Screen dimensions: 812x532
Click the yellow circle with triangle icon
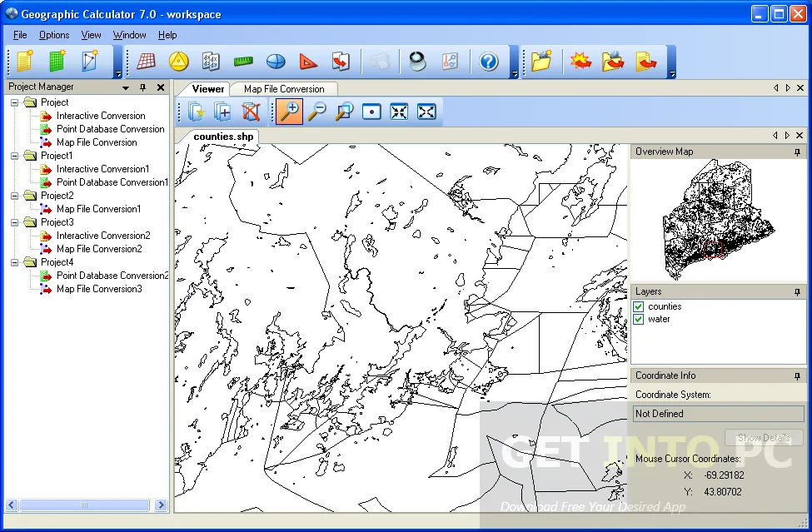[x=179, y=61]
